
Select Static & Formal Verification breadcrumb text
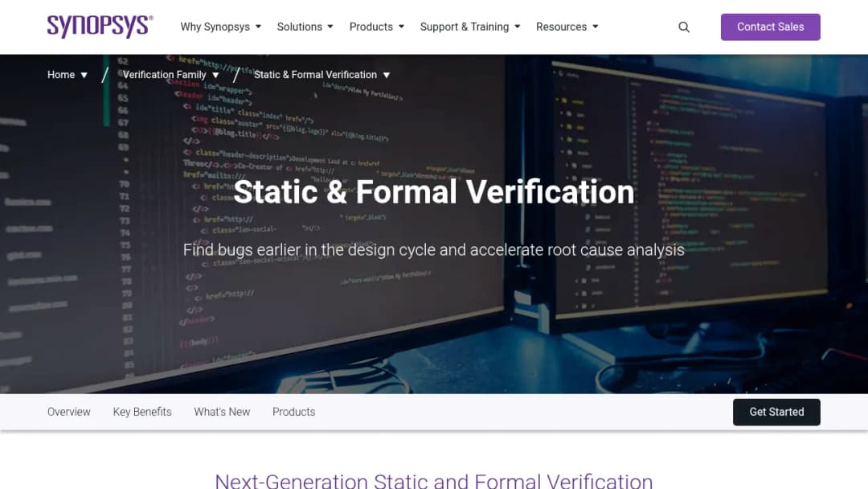click(315, 75)
